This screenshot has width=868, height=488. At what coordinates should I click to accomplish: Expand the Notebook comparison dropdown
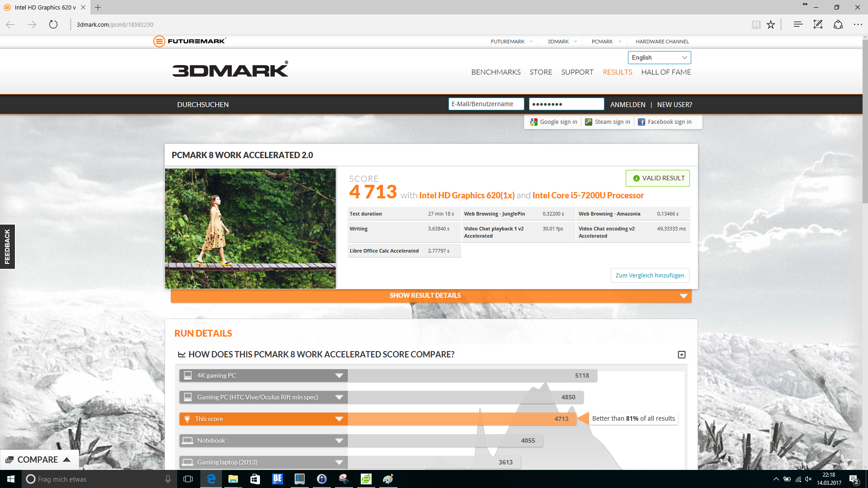tap(339, 441)
